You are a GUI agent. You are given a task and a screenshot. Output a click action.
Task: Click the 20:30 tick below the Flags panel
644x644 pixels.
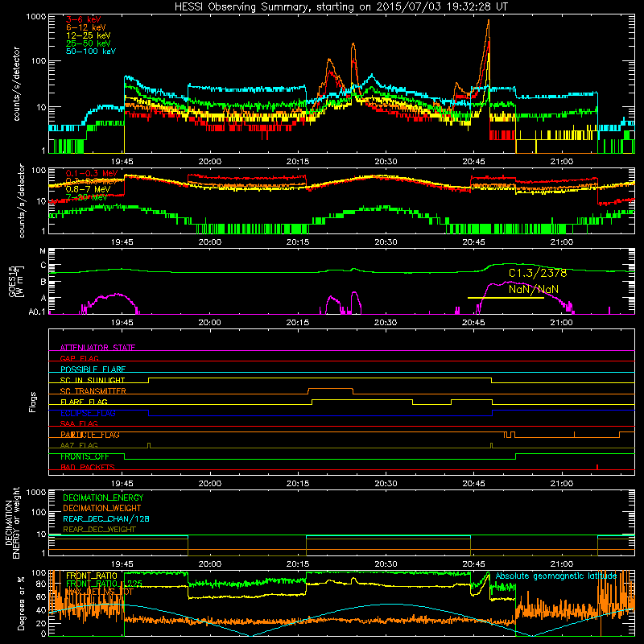click(386, 484)
